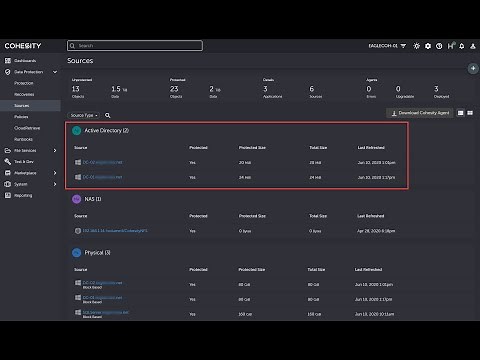Image resolution: width=480 pixels, height=360 pixels.
Task: Click Windows icon of DC-02 in Active Directory
Action: pos(78,162)
